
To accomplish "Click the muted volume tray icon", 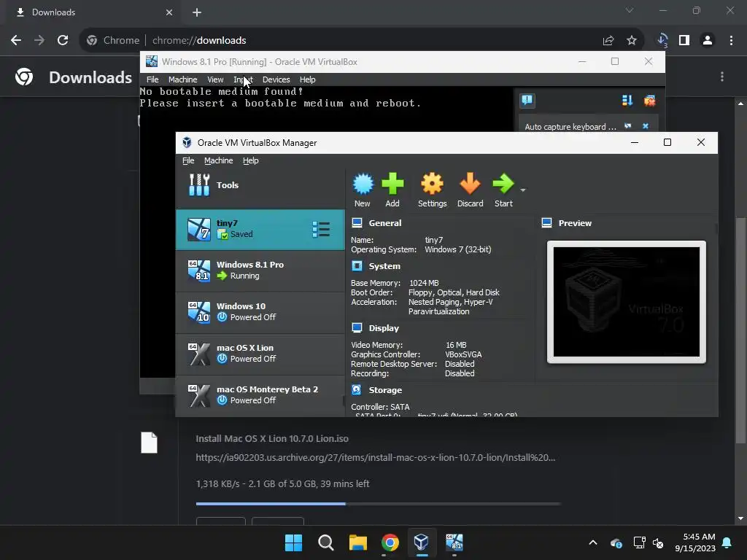I will (658, 542).
